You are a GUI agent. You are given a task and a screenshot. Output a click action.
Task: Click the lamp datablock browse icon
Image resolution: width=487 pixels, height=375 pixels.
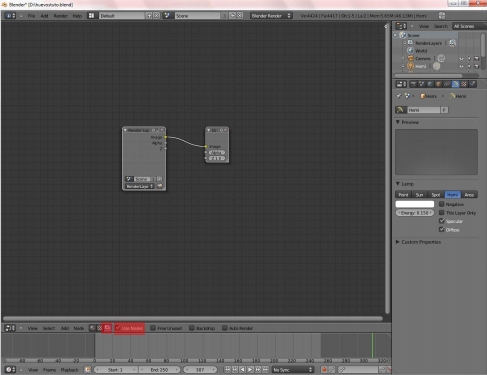tap(401, 110)
